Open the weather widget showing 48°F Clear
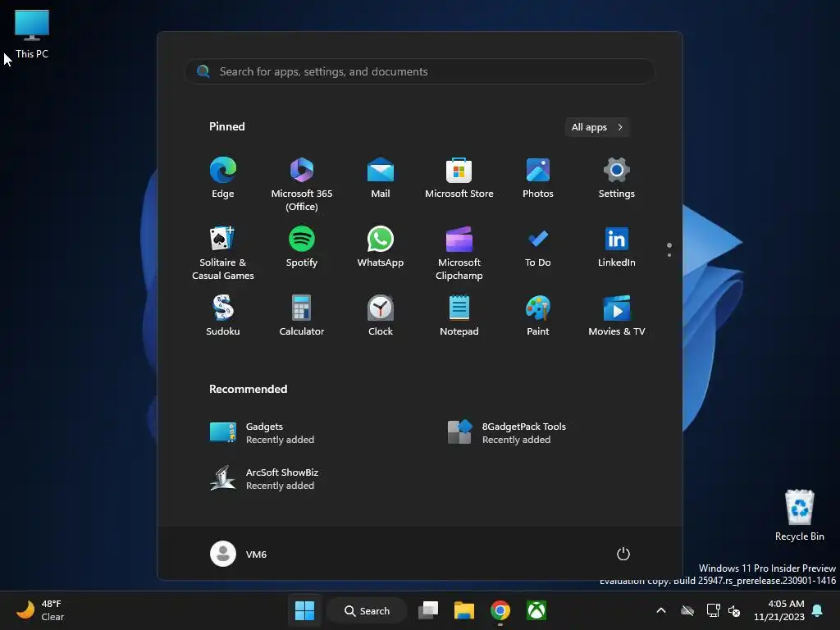Viewport: 840px width, 630px height. (x=40, y=610)
